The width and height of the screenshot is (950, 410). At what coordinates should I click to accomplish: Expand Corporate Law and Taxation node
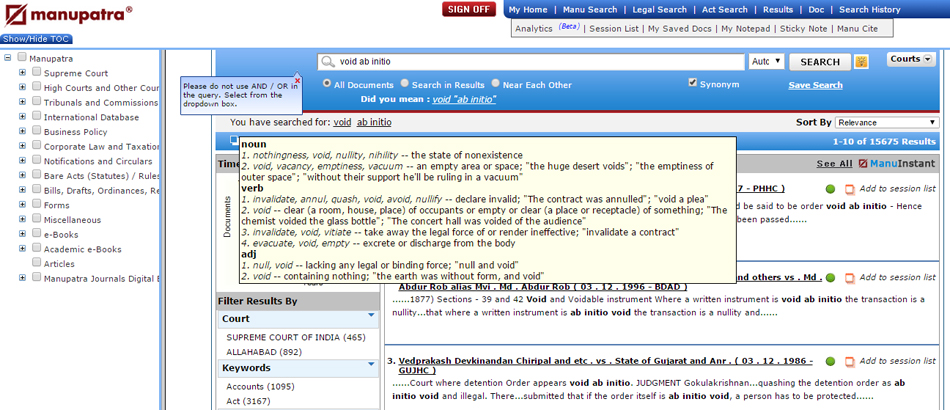[x=22, y=146]
